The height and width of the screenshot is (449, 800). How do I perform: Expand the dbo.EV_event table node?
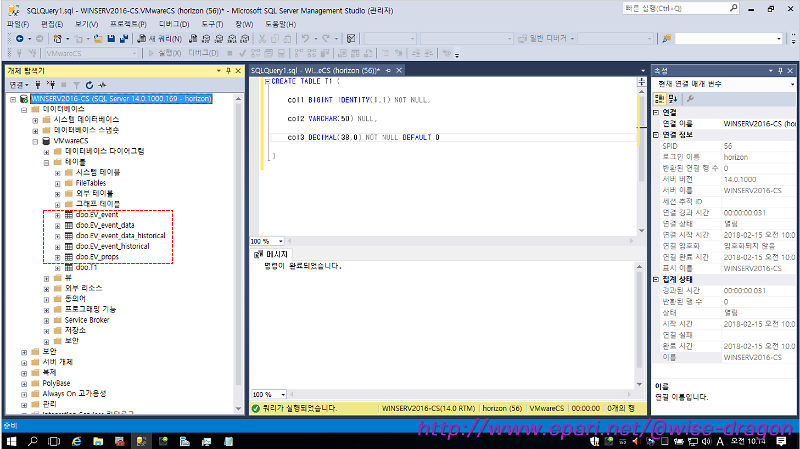point(58,215)
